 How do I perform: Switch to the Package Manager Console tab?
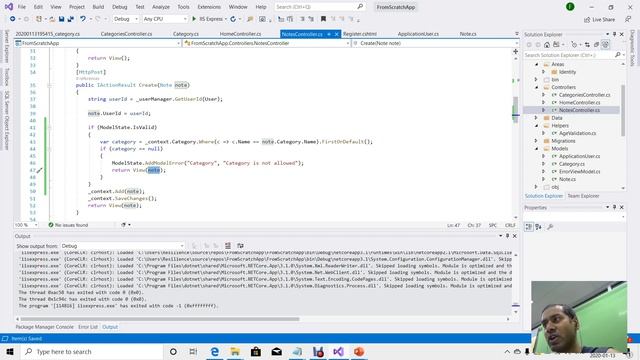pyautogui.click(x=44, y=327)
